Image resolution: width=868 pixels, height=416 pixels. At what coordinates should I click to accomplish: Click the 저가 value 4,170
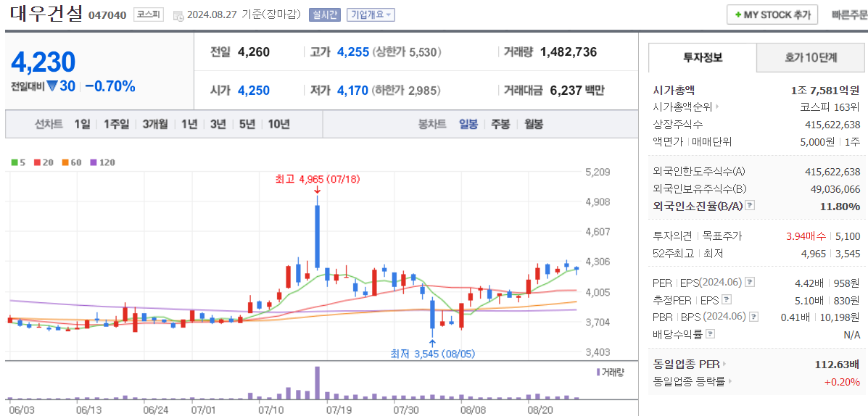pyautogui.click(x=352, y=90)
